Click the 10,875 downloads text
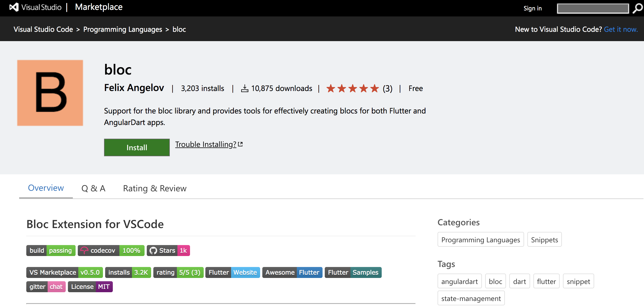The image size is (644, 307). (282, 89)
